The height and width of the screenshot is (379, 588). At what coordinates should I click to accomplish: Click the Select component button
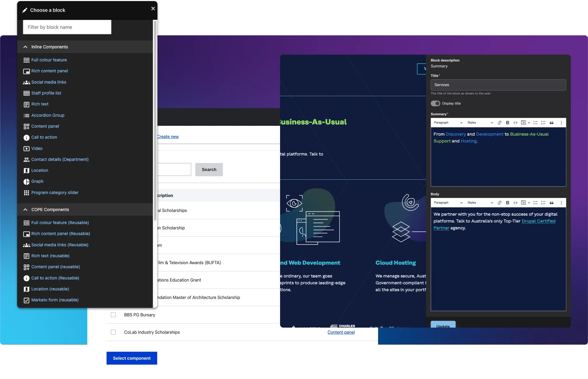[132, 358]
